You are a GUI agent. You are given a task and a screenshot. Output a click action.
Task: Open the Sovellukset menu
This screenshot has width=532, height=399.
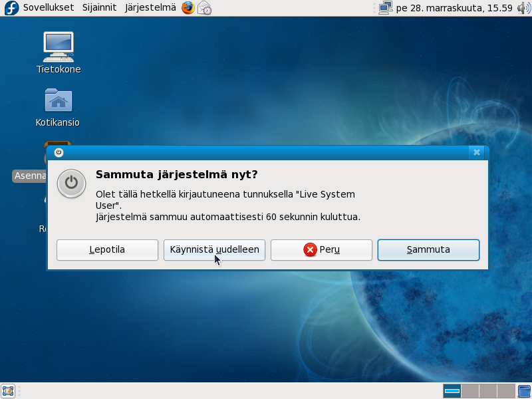coord(49,8)
